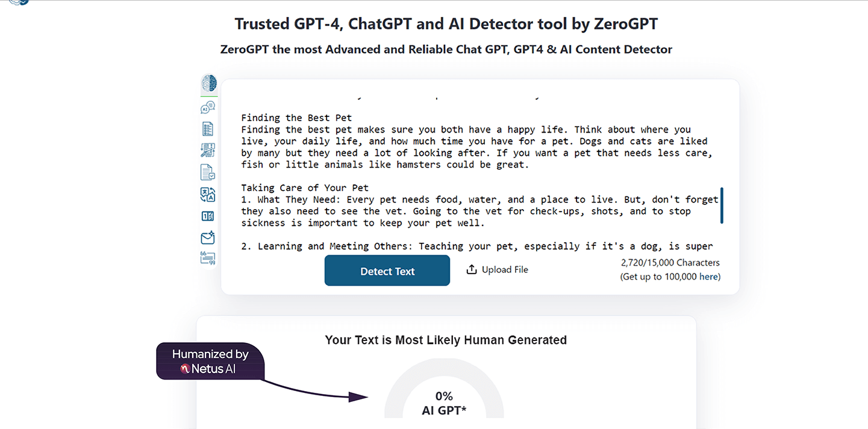The image size is (868, 429).
Task: Click the "Most Likely Human Generated" result heading
Action: [x=446, y=340]
